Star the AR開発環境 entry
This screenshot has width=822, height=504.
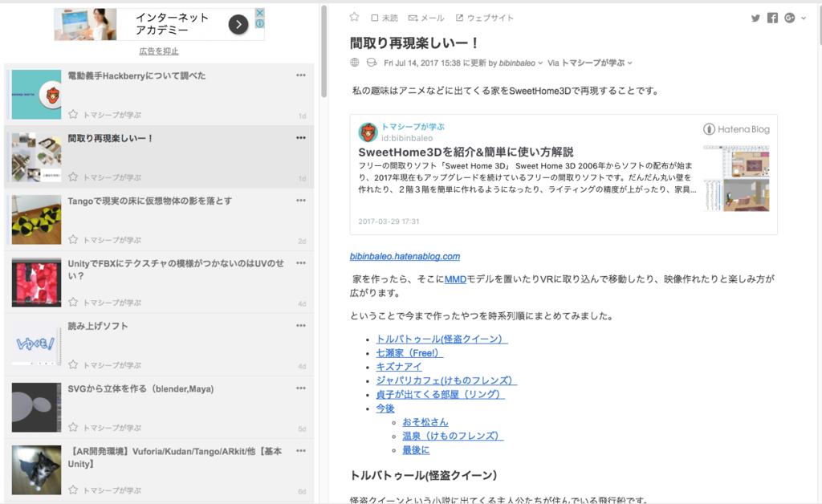pyautogui.click(x=73, y=490)
